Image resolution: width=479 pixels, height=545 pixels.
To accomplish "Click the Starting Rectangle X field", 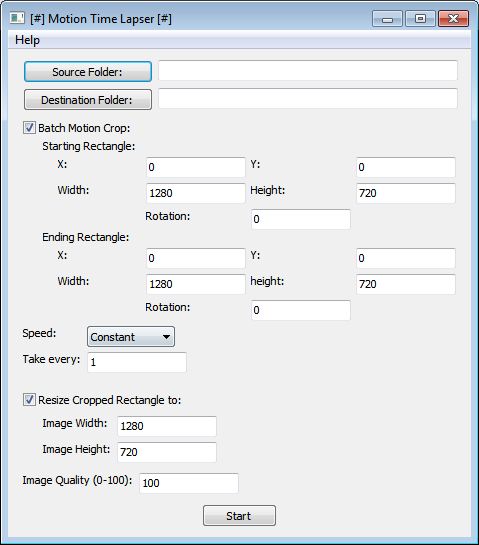I will click(196, 167).
